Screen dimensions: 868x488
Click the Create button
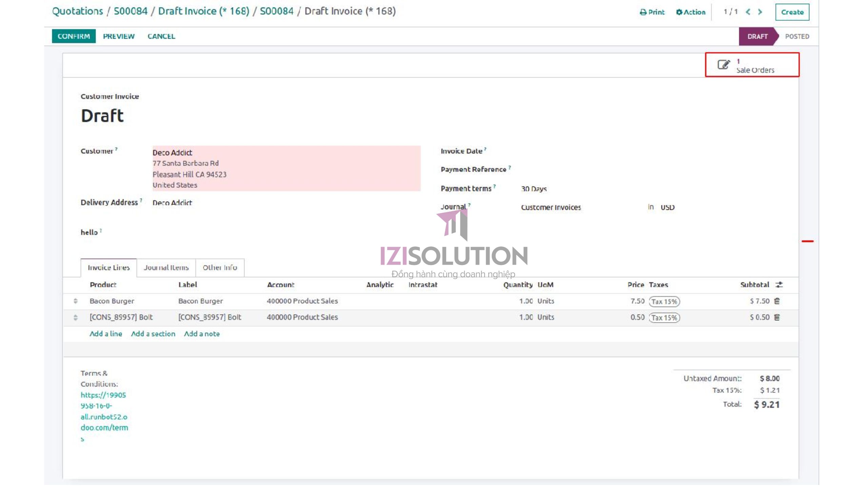coord(792,12)
